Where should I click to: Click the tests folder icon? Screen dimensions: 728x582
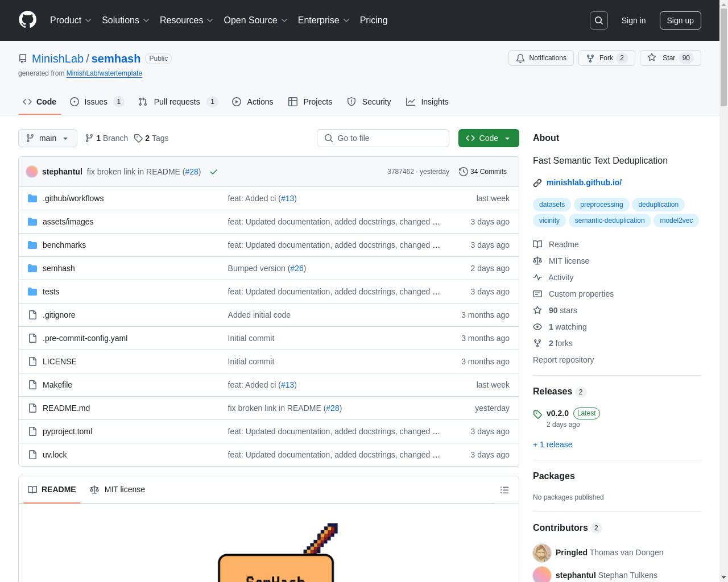32,292
